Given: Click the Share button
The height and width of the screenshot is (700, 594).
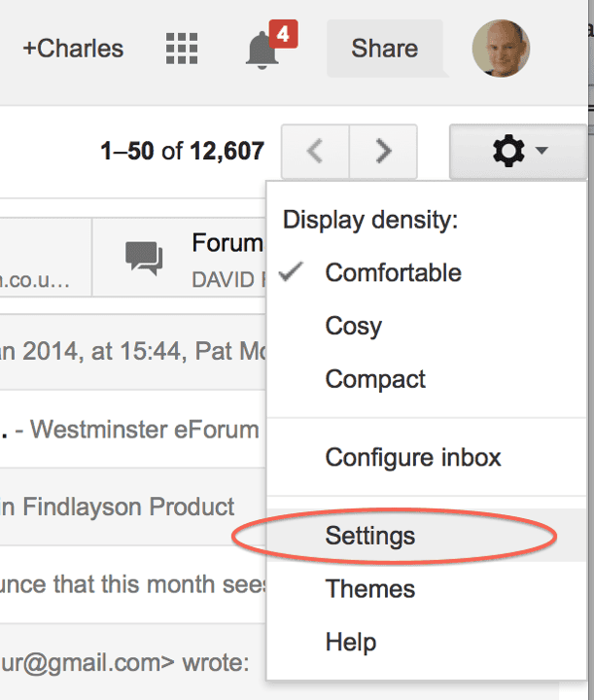Looking at the screenshot, I should [385, 49].
